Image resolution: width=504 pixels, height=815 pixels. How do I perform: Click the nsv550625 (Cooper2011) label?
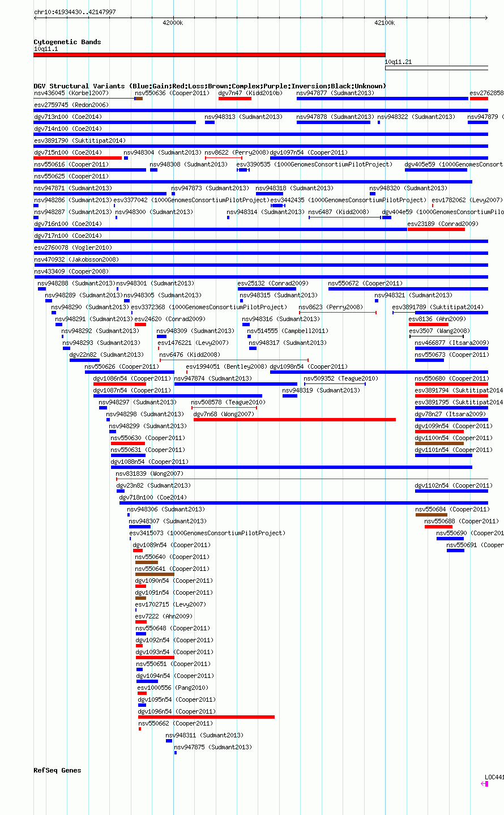coord(71,176)
